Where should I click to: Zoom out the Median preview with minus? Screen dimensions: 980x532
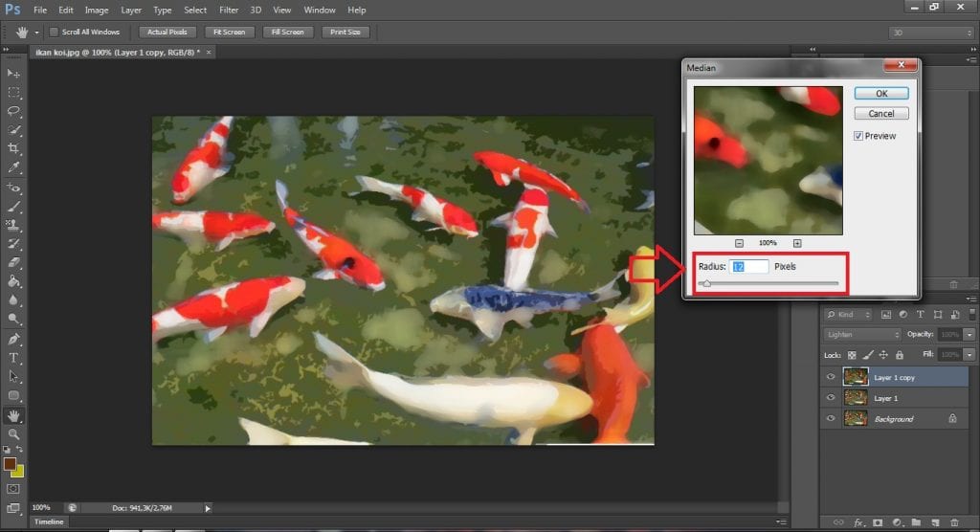click(x=740, y=243)
